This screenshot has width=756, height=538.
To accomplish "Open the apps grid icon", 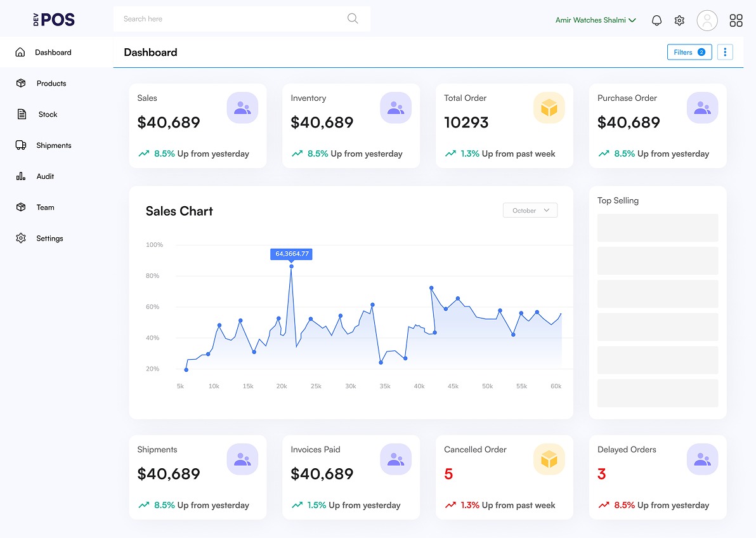I will [736, 20].
